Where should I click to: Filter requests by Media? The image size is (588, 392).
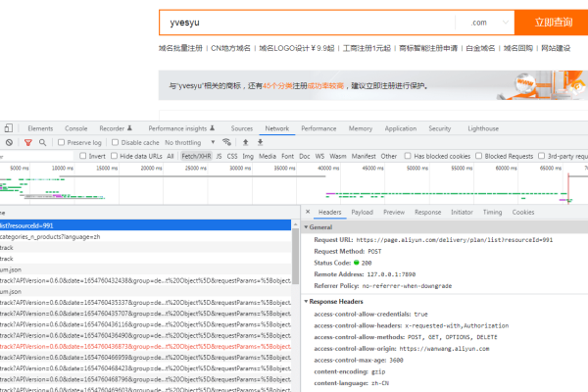pos(268,156)
